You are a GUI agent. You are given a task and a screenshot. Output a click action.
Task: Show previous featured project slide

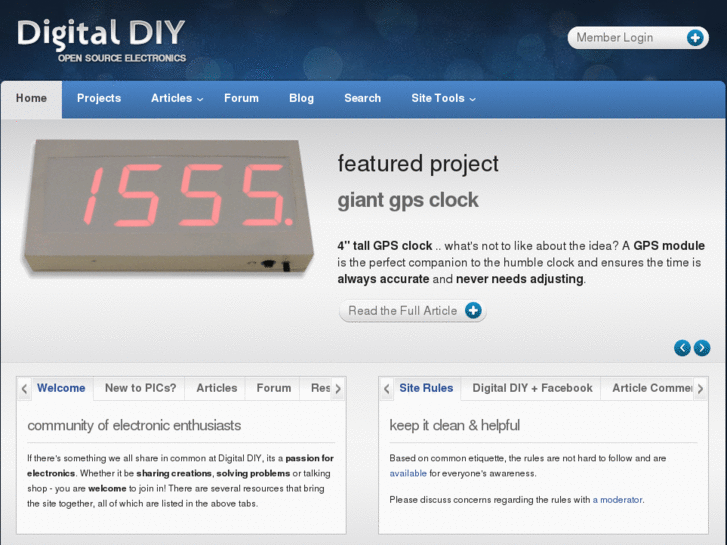(x=682, y=347)
